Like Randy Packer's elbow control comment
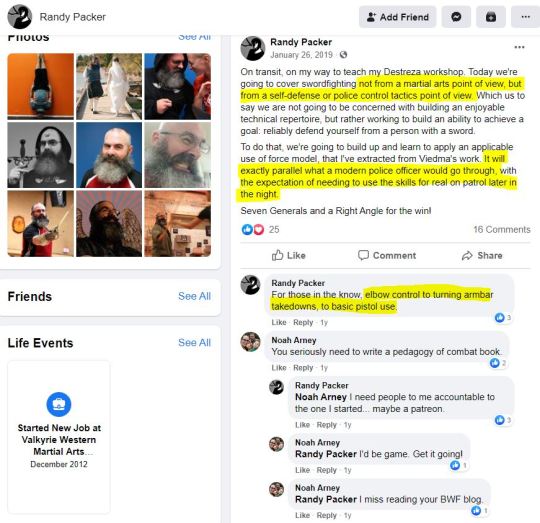The image size is (540, 523). coord(279,323)
